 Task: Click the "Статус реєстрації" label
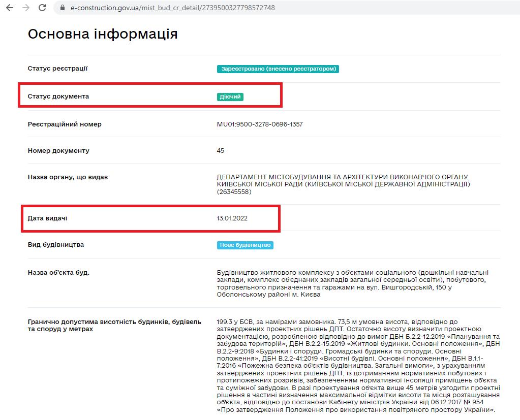(x=57, y=69)
